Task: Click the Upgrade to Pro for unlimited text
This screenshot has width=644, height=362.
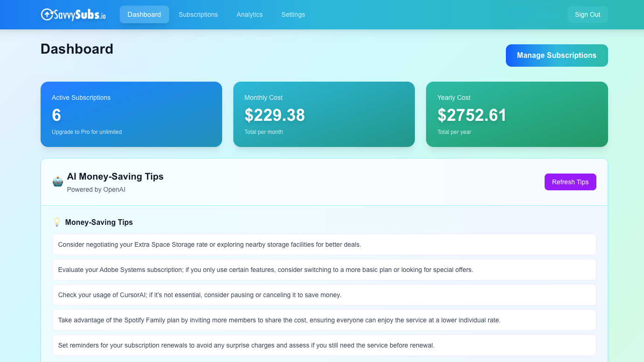Action: tap(86, 132)
